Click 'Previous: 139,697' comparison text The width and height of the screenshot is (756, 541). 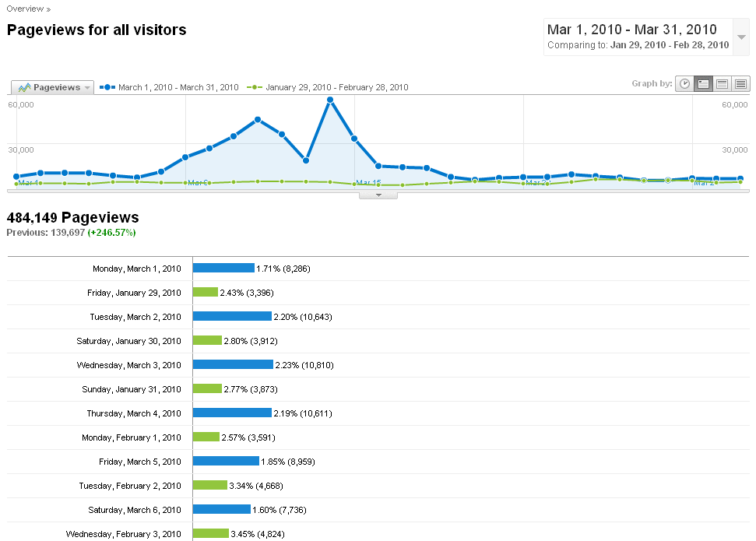[46, 233]
